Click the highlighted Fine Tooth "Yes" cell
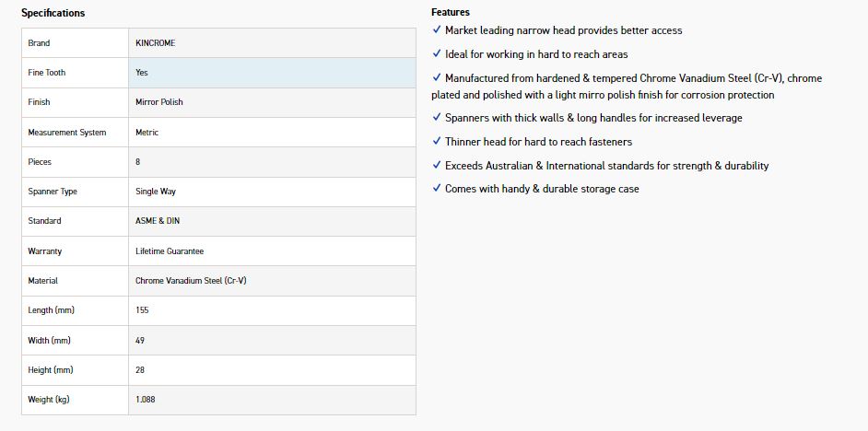Viewport: 868px width, 431px height. click(x=142, y=73)
